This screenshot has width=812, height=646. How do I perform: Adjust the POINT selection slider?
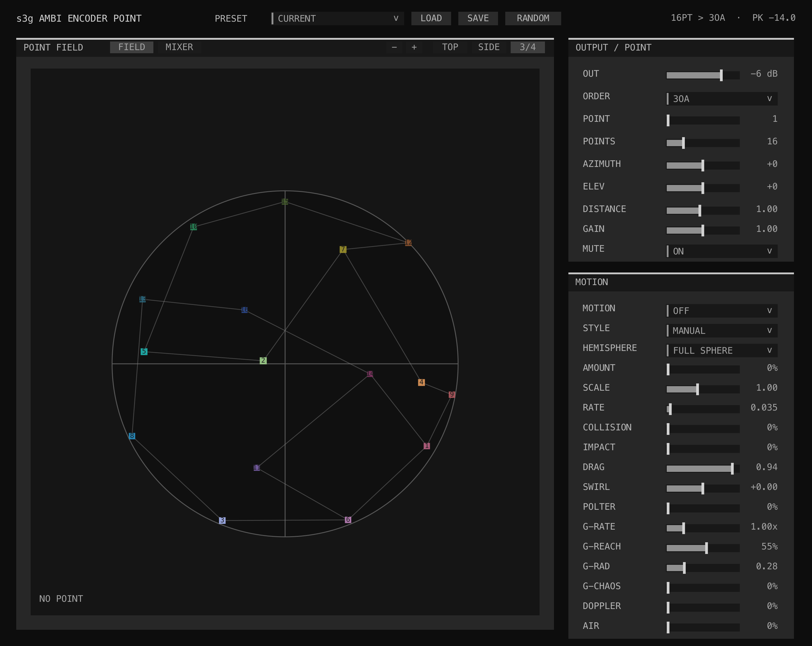point(703,121)
